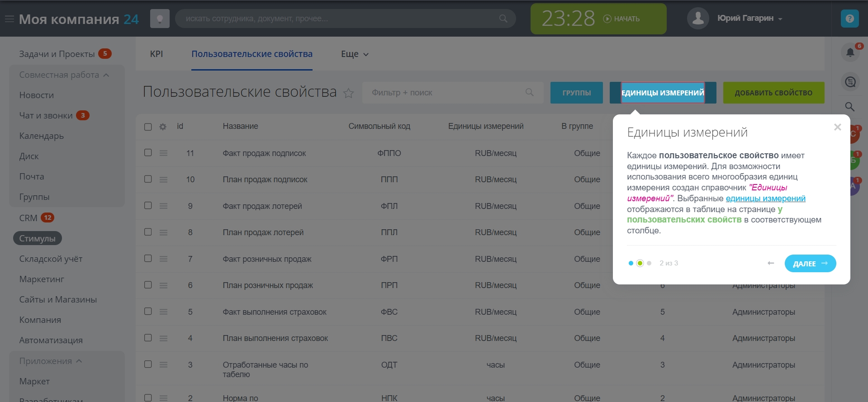Close the Единицы измерений tooltip popup
Image resolution: width=868 pixels, height=402 pixels.
coord(837,127)
